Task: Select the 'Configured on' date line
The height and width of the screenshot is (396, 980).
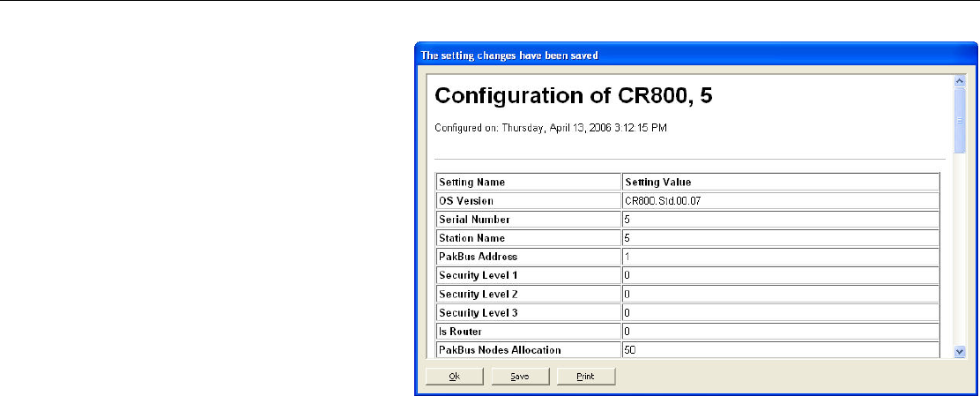Action: pos(551,128)
